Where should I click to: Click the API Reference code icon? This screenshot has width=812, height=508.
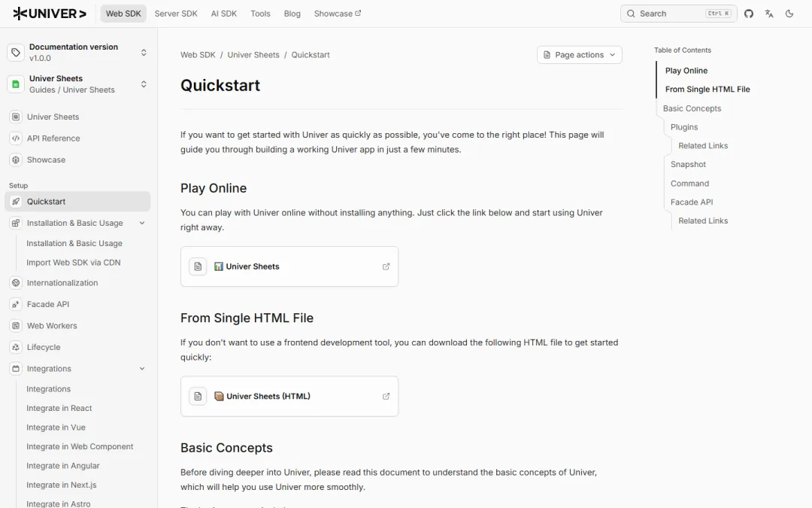click(x=16, y=138)
